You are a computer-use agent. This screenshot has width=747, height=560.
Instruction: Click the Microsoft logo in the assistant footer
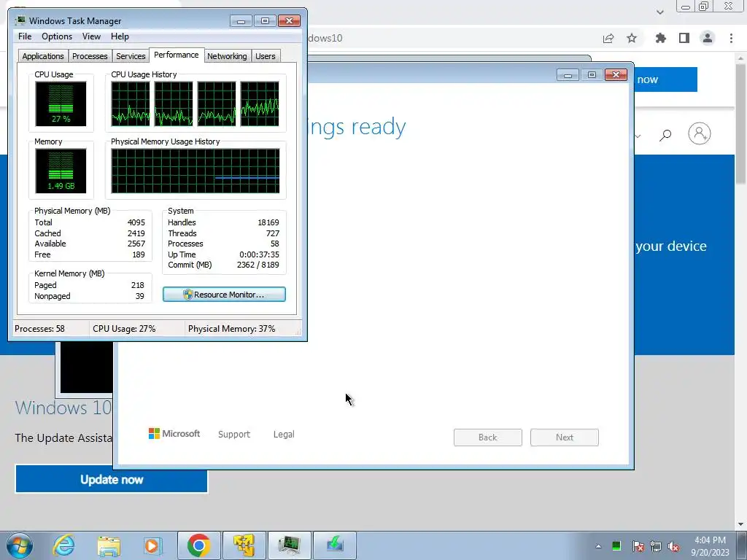coord(174,434)
